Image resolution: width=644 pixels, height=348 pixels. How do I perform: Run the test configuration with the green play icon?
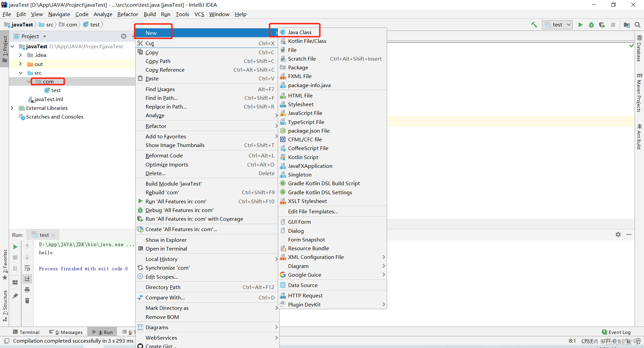tap(580, 25)
